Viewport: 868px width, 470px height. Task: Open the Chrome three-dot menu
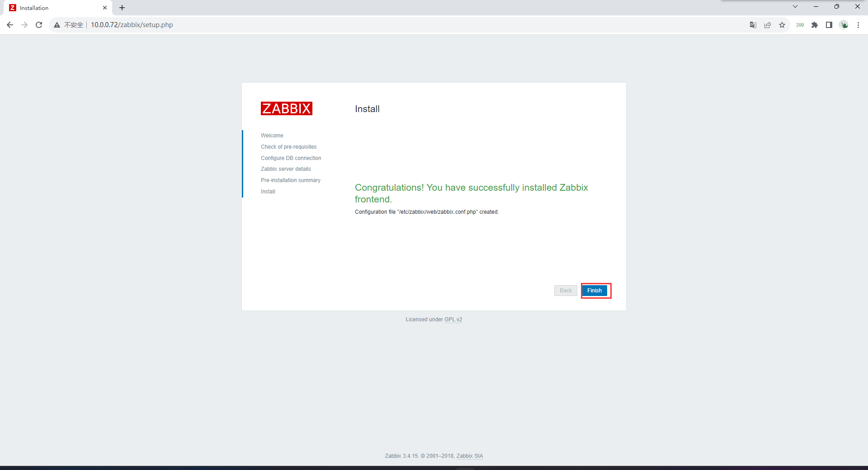858,25
